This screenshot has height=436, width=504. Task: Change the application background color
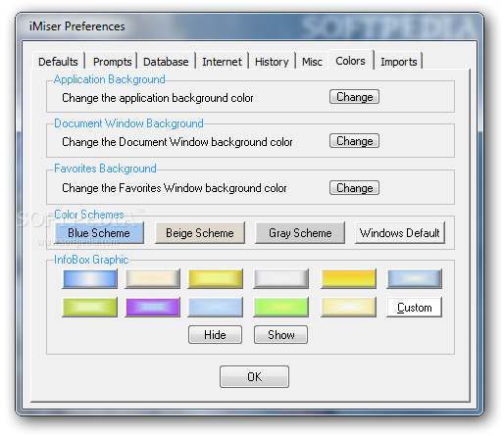coord(354,97)
